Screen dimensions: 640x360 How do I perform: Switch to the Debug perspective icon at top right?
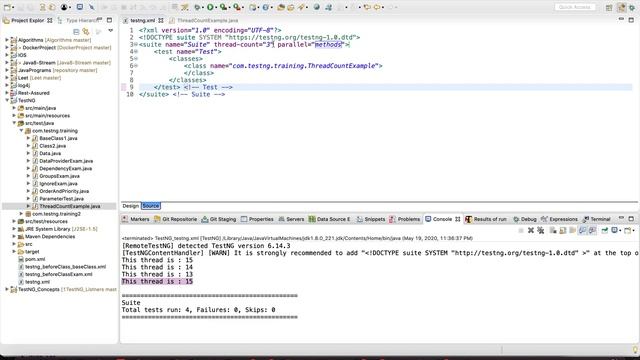(632, 7)
